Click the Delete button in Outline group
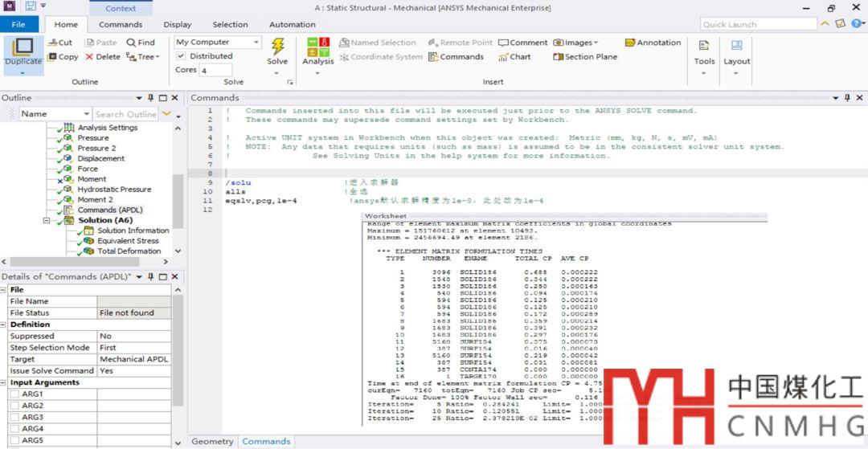The width and height of the screenshot is (868, 449). pyautogui.click(x=103, y=57)
